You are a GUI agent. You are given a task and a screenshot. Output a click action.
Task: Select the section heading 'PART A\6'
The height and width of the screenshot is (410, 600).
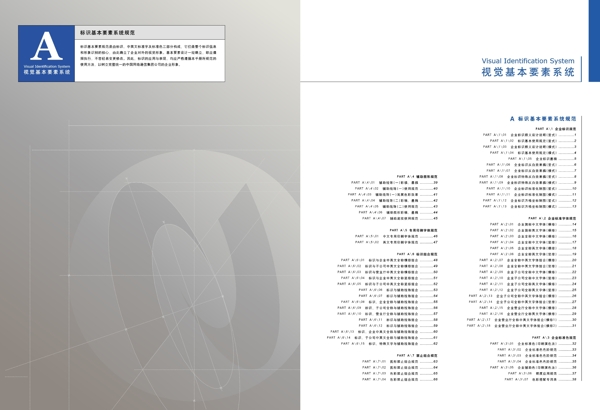point(417,254)
